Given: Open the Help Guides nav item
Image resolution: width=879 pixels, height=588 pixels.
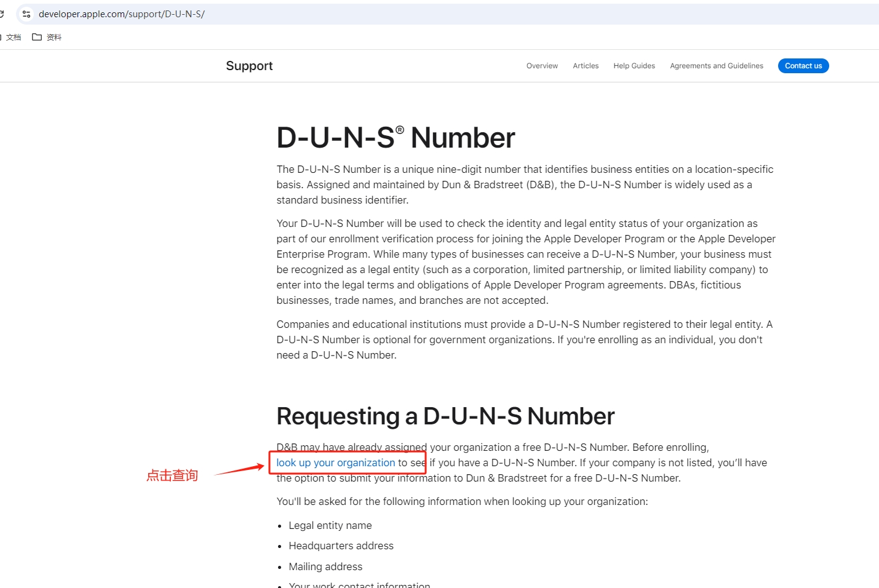Looking at the screenshot, I should 634,66.
